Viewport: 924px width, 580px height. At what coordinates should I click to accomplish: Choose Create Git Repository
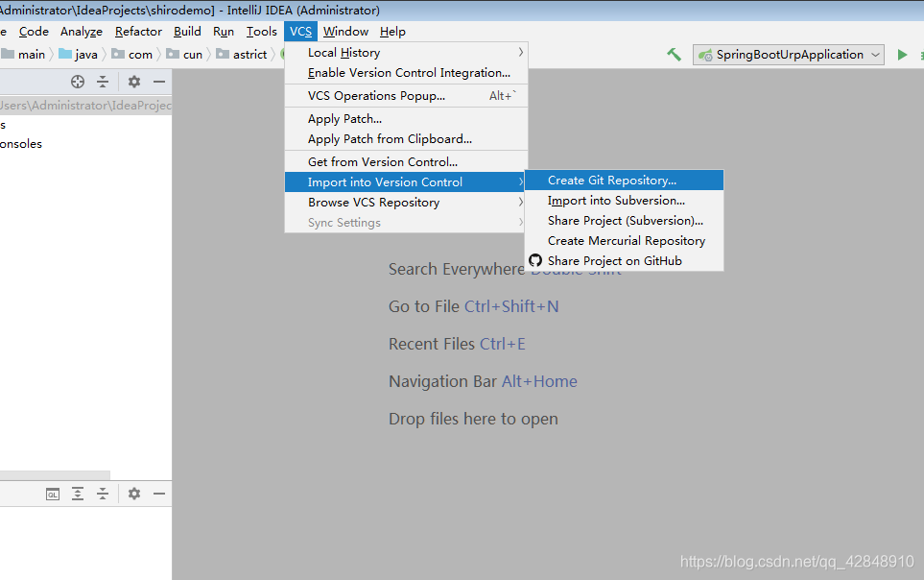tap(624, 180)
